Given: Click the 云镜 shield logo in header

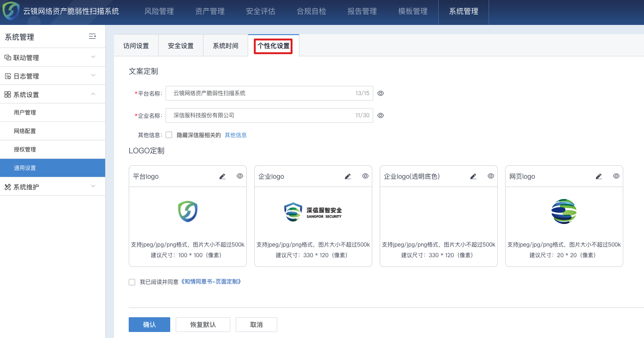Looking at the screenshot, I should (11, 11).
